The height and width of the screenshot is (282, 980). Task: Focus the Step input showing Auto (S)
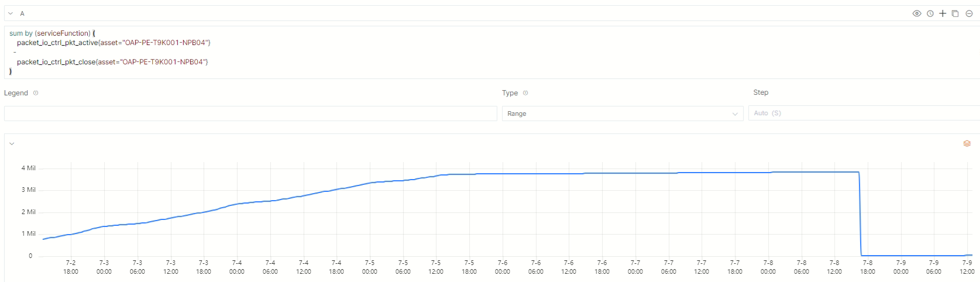pyautogui.click(x=863, y=113)
